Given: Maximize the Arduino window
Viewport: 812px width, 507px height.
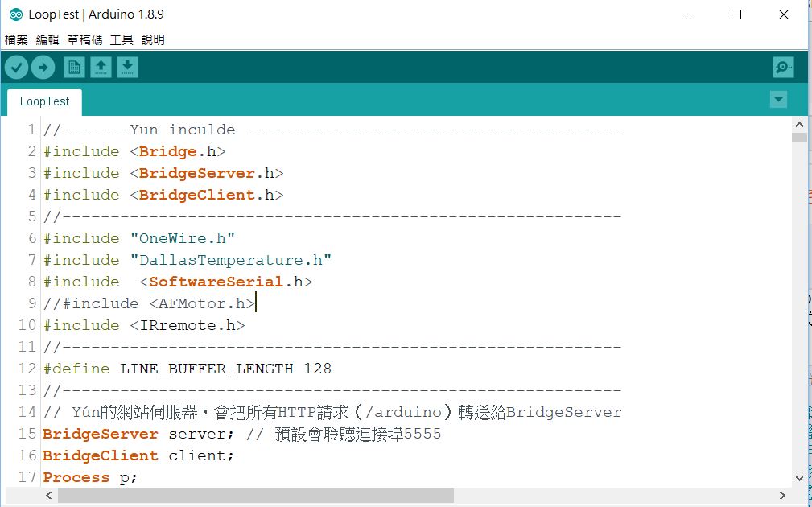Looking at the screenshot, I should coord(736,14).
